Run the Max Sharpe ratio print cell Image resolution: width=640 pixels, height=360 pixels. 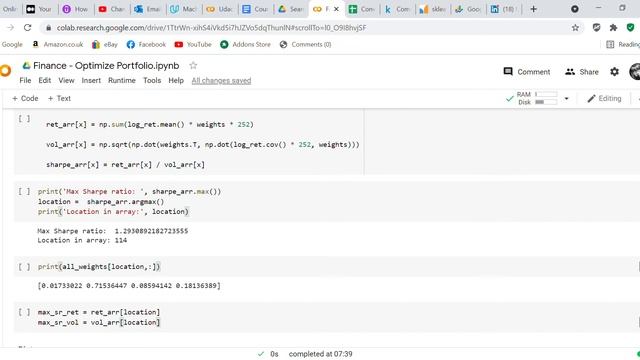click(24, 191)
